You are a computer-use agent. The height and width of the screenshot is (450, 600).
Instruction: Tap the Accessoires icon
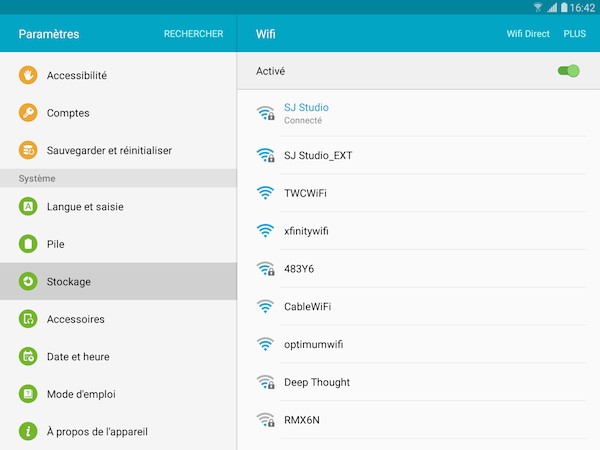click(28, 319)
